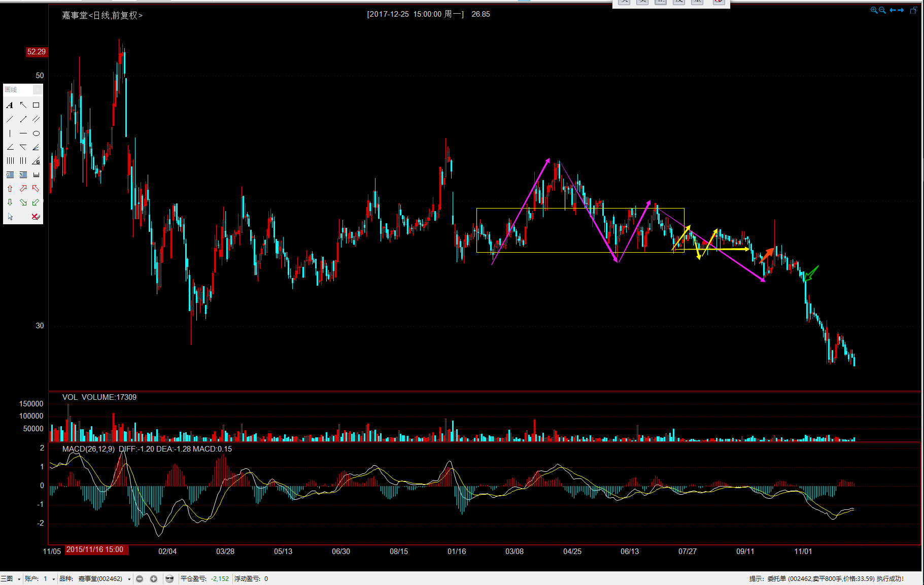Viewport: 924px width, 585px height.
Task: Select the red up arrow marker tool
Action: 10,189
